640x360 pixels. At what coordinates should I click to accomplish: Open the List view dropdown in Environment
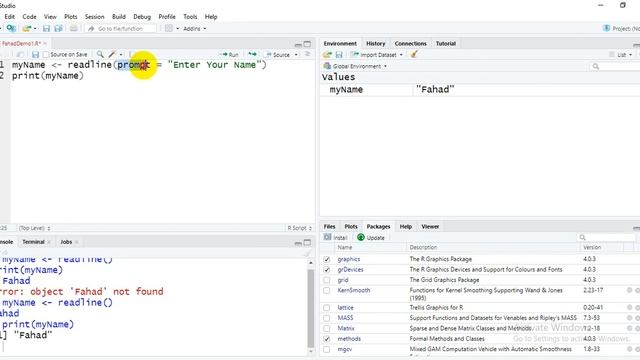[x=621, y=54]
